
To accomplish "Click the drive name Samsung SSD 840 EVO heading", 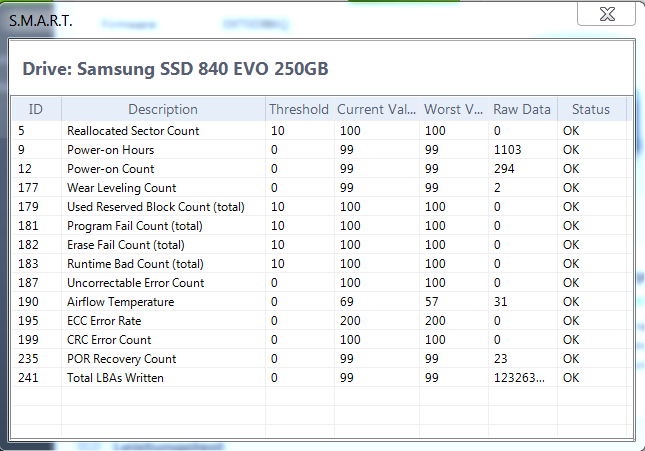I will 175,69.
